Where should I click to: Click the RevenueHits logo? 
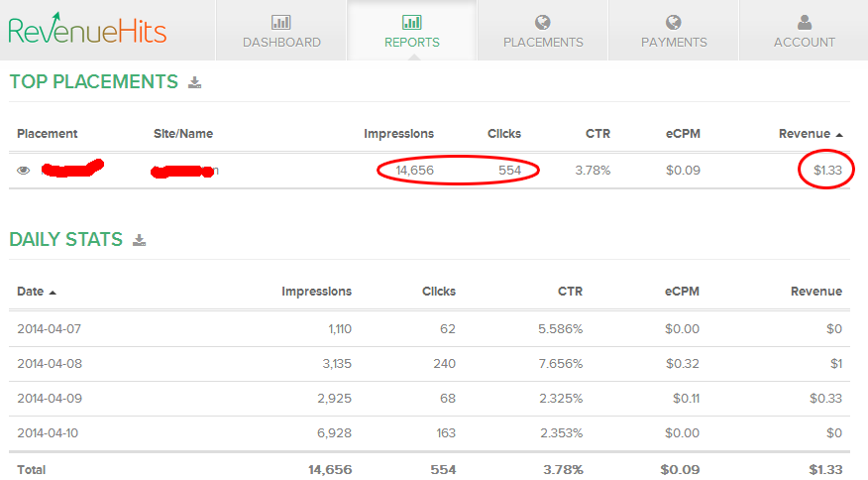(87, 30)
